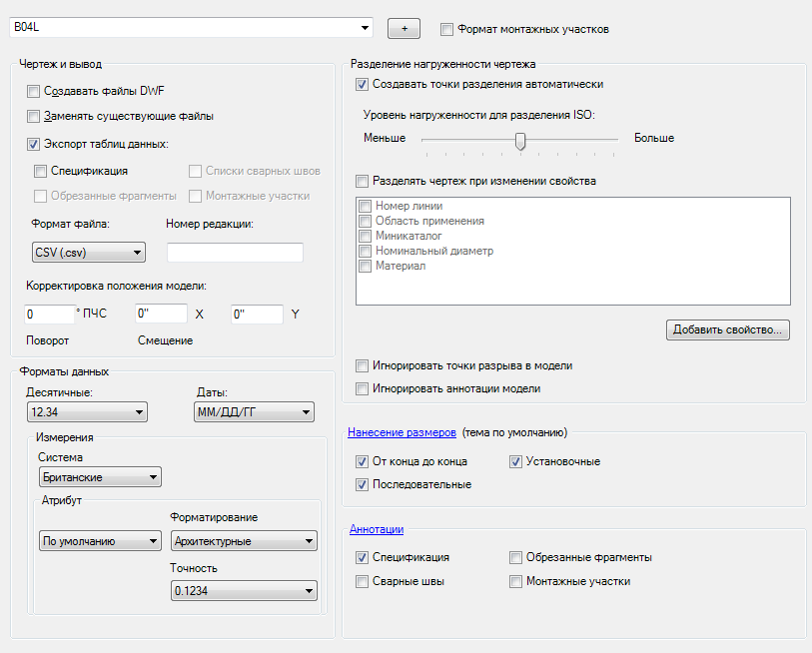The image size is (812, 653).
Task: Uncheck the Установочные dimension checkbox
Action: coord(516,462)
